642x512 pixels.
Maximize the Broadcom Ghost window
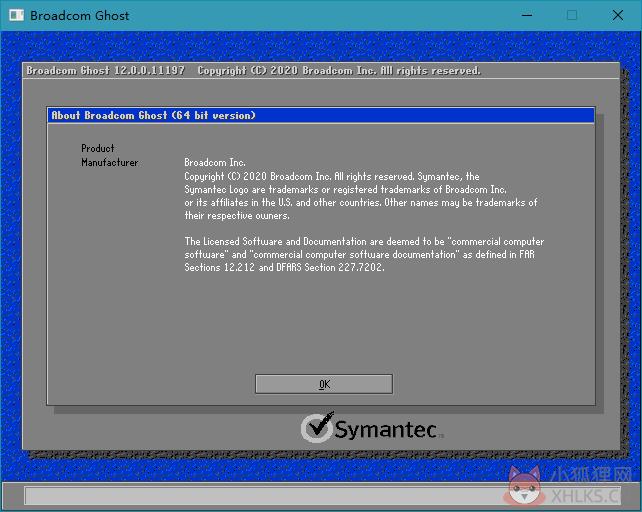point(572,16)
